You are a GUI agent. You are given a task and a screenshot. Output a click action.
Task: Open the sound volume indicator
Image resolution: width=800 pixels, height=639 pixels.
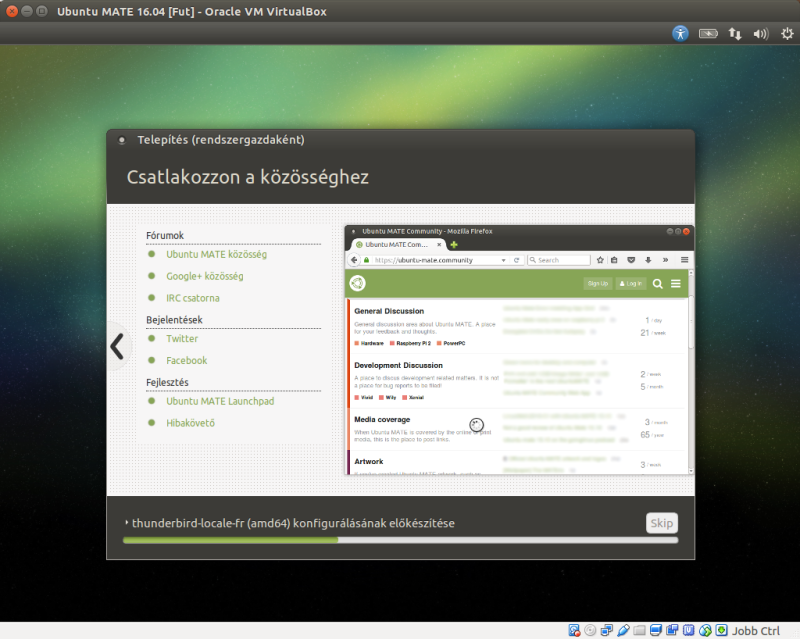click(x=761, y=34)
